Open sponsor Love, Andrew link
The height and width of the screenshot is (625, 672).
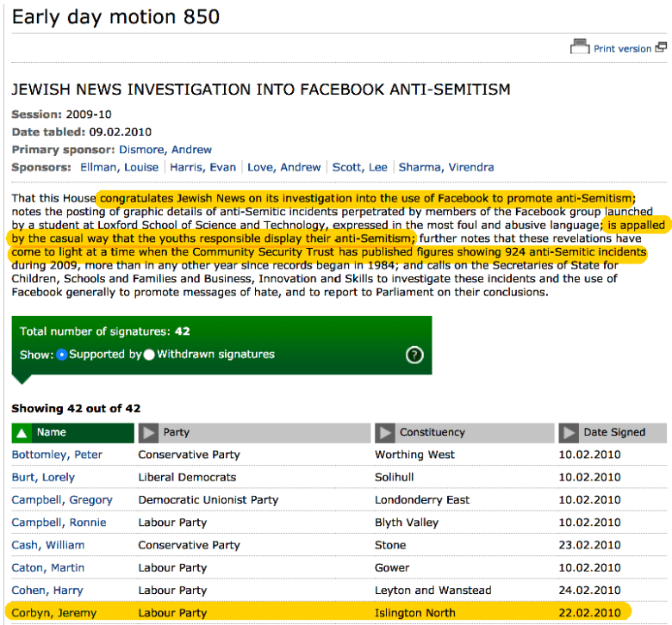pyautogui.click(x=283, y=167)
